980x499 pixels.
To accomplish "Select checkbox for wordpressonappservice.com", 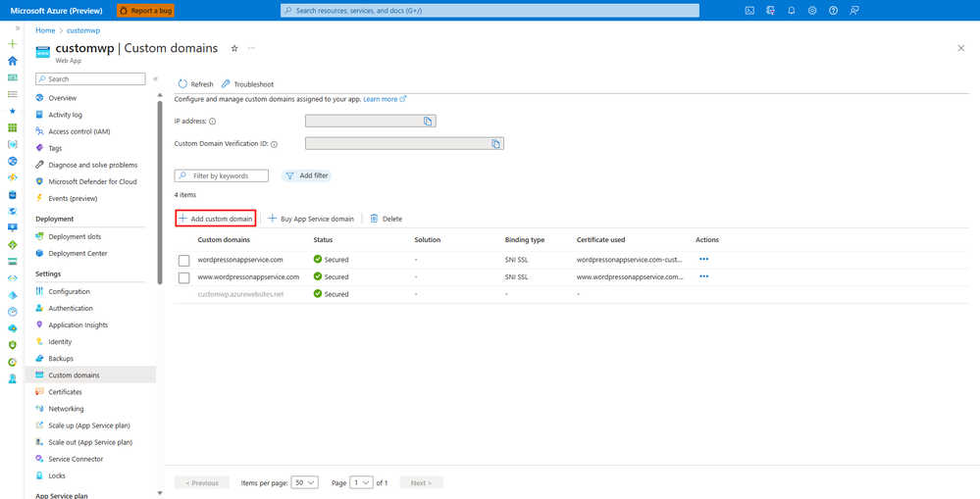I will (183, 260).
